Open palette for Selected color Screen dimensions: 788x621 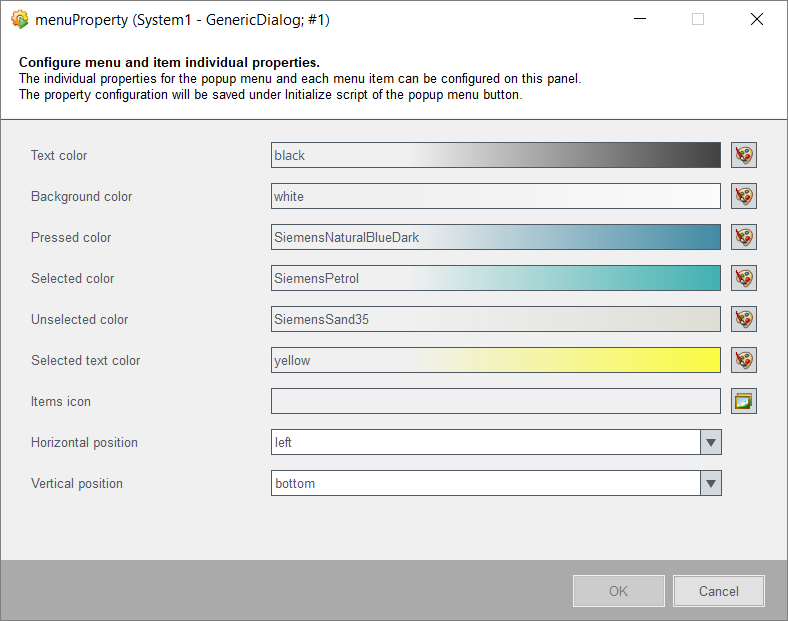[x=743, y=278]
